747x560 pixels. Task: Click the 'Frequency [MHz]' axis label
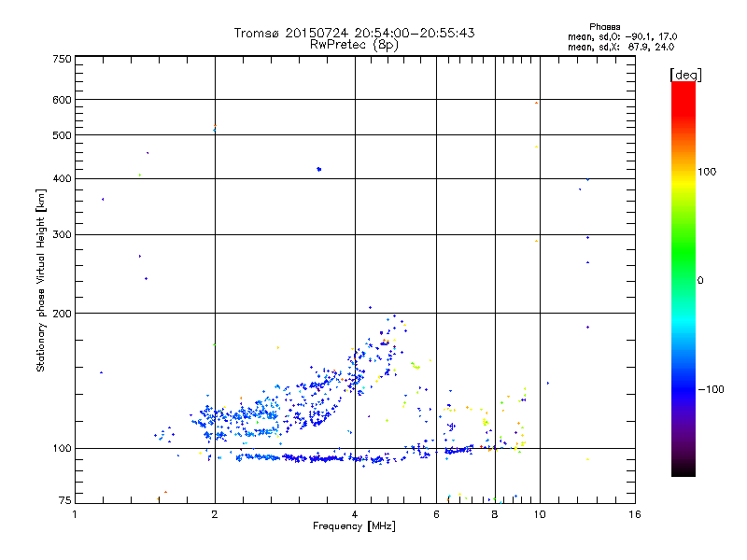click(354, 526)
